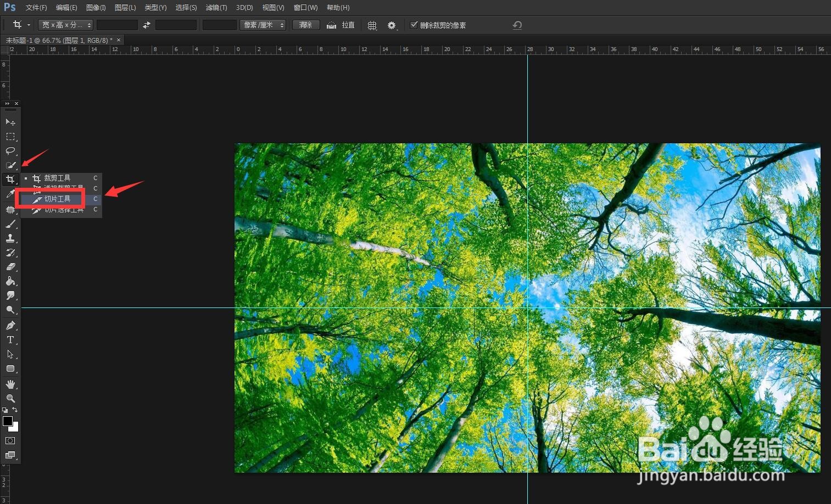Select the Eraser tool

[10, 266]
